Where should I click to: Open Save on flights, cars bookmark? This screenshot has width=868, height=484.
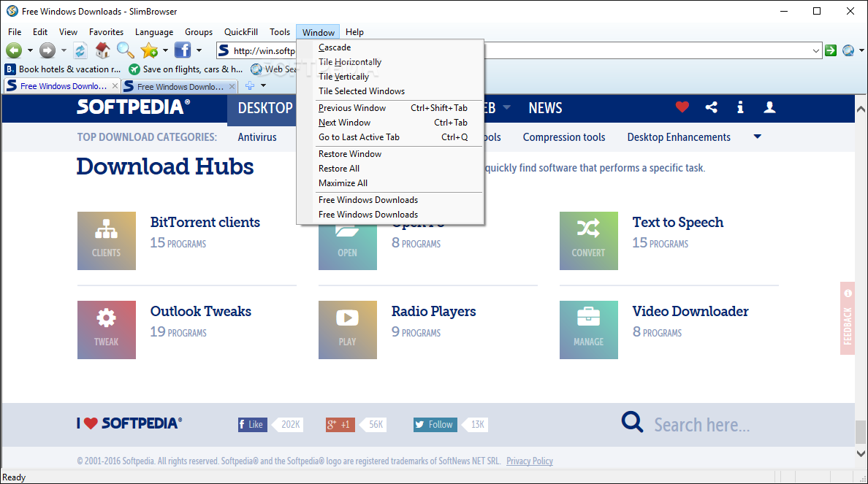186,69
